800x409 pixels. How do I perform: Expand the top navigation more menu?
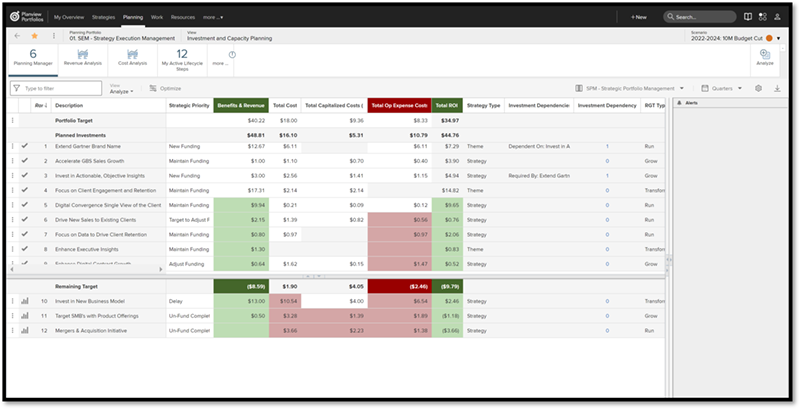pyautogui.click(x=213, y=17)
